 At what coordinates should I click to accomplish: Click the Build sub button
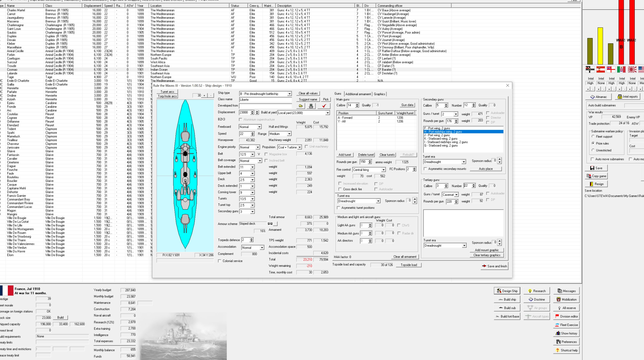[x=507, y=308]
